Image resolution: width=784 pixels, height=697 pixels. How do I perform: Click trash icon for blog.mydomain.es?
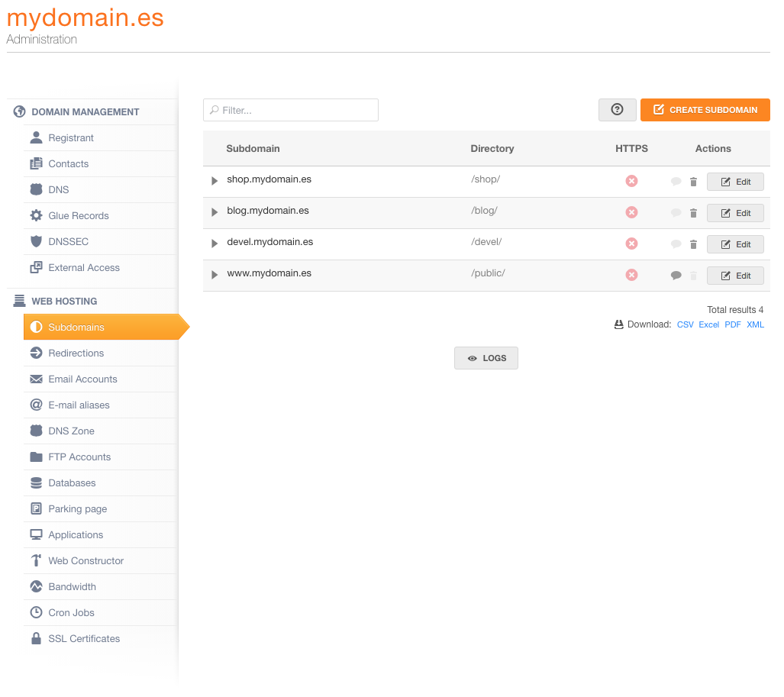coord(693,213)
